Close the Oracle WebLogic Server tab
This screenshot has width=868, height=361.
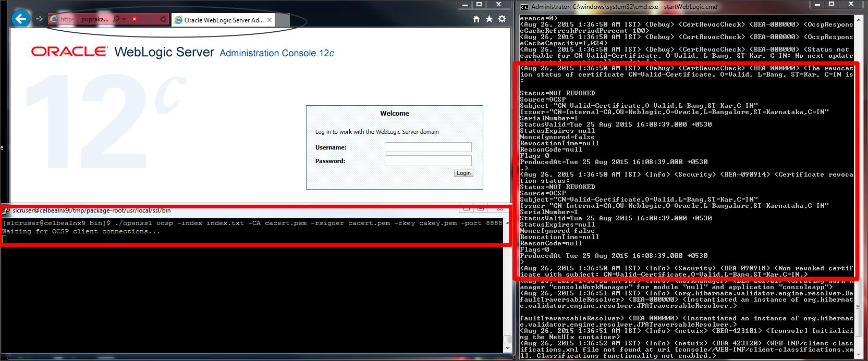[x=270, y=20]
